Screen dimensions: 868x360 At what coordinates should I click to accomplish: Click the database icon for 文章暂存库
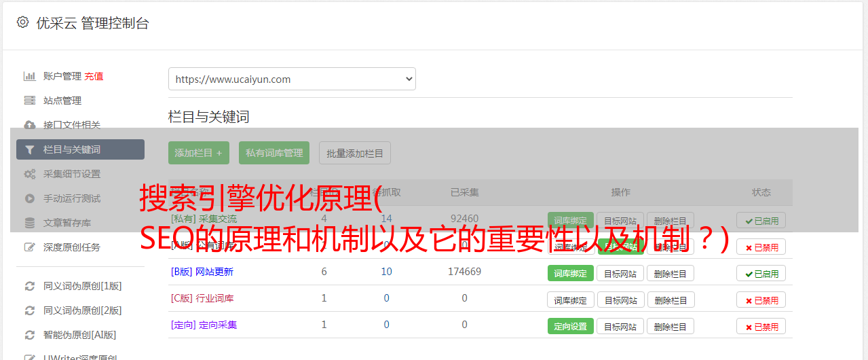point(29,223)
